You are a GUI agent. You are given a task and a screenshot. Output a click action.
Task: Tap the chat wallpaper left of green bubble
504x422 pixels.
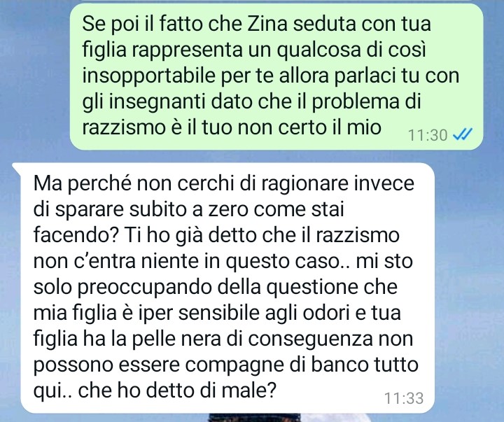pyautogui.click(x=35, y=76)
